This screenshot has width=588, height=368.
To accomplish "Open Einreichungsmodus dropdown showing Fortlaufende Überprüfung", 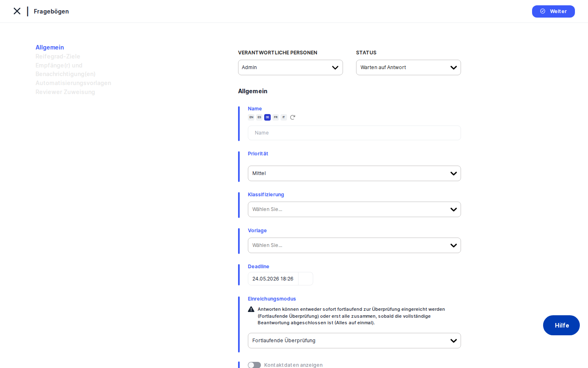I will click(354, 341).
